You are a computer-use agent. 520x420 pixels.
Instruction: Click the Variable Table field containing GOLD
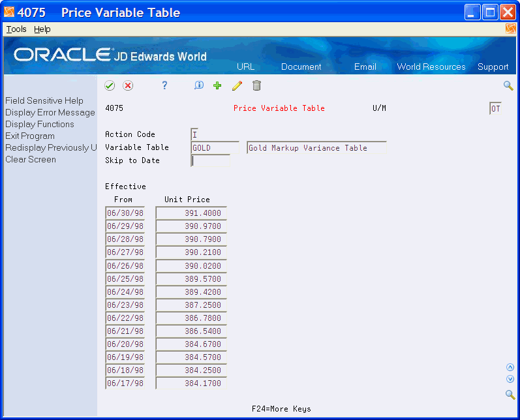coord(215,147)
